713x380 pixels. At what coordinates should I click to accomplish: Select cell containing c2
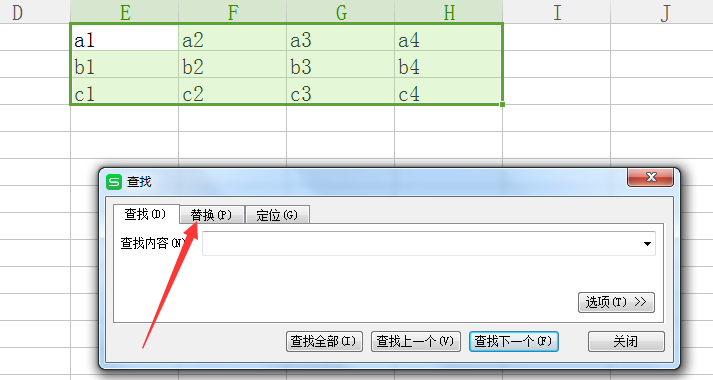(x=232, y=91)
